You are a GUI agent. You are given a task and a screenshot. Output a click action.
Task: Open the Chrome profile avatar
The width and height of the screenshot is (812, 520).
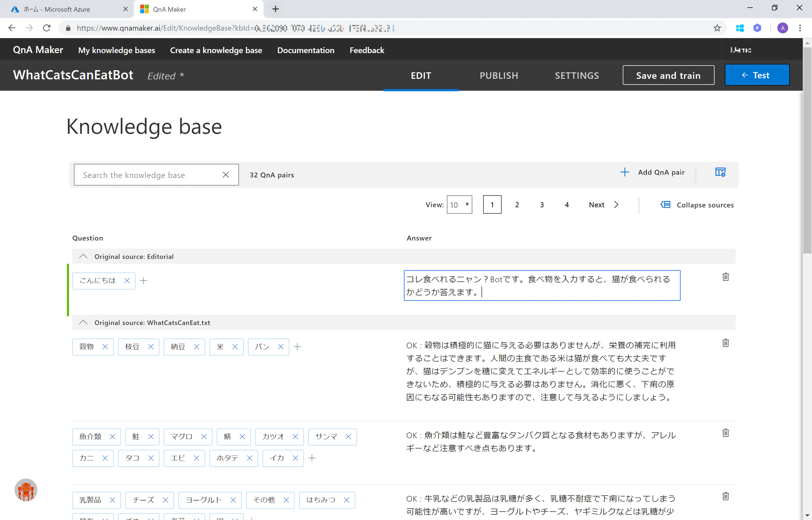tap(783, 28)
